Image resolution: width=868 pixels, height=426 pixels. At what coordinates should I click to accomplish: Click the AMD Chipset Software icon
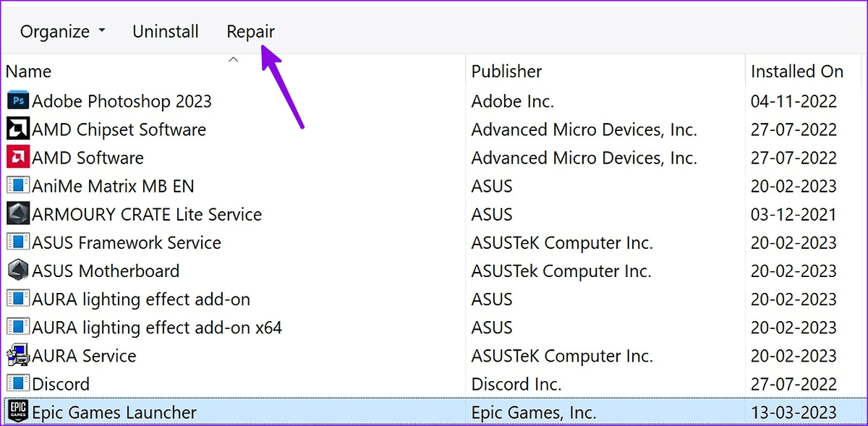17,129
